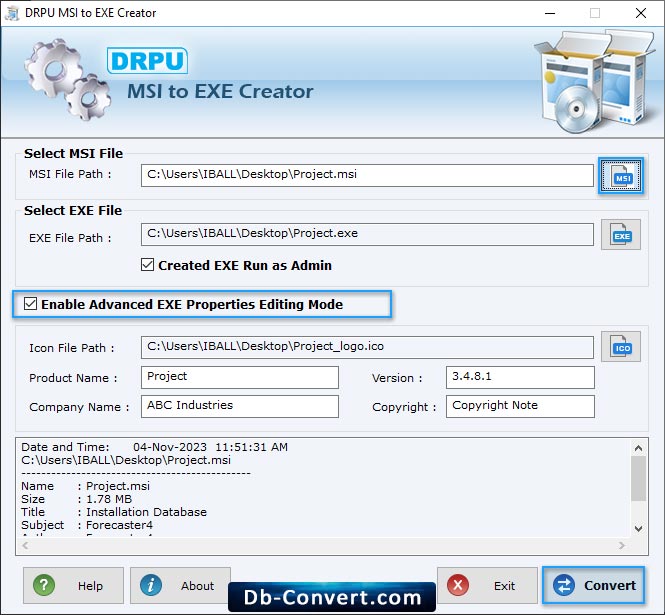Click the application icon in title bar

12,13
